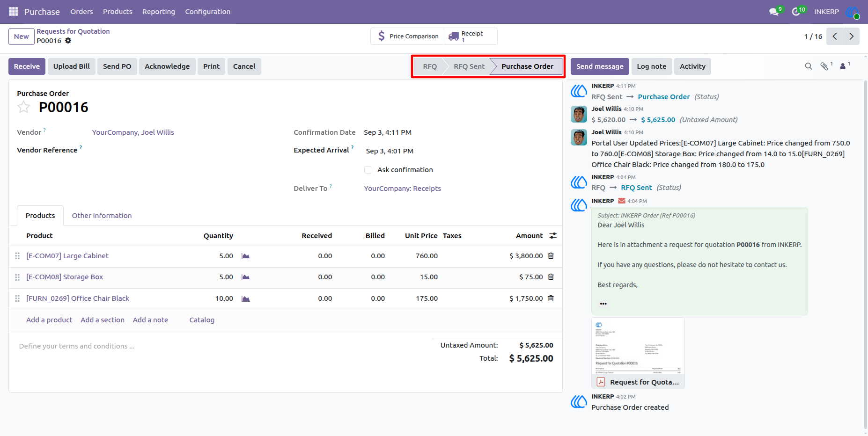Mark order with the favorite star
This screenshot has width=868, height=436.
(24, 107)
